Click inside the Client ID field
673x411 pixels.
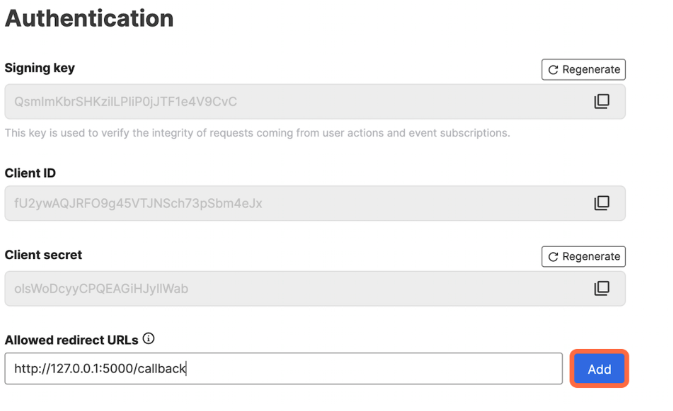click(x=315, y=203)
